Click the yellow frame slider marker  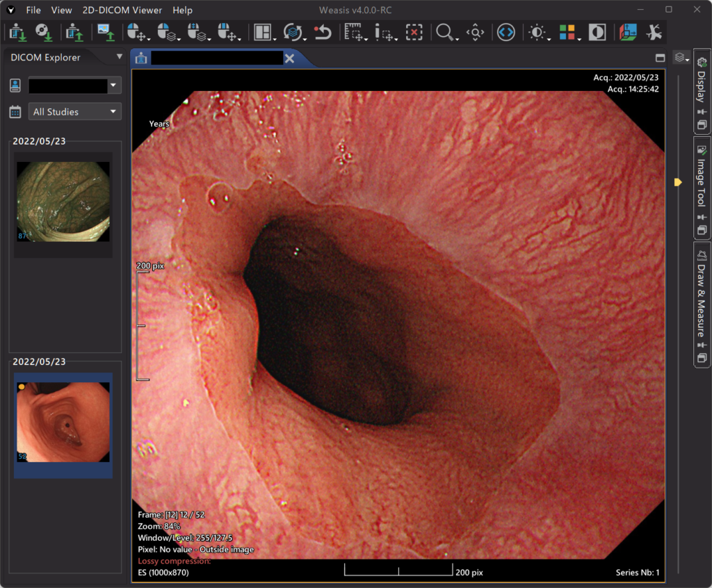[x=678, y=183]
